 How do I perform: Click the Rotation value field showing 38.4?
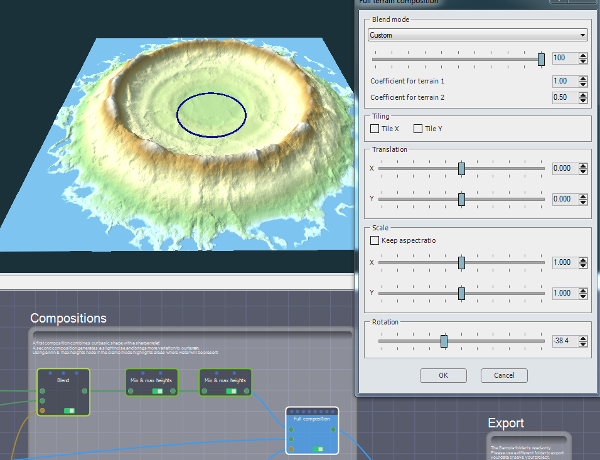(x=565, y=341)
